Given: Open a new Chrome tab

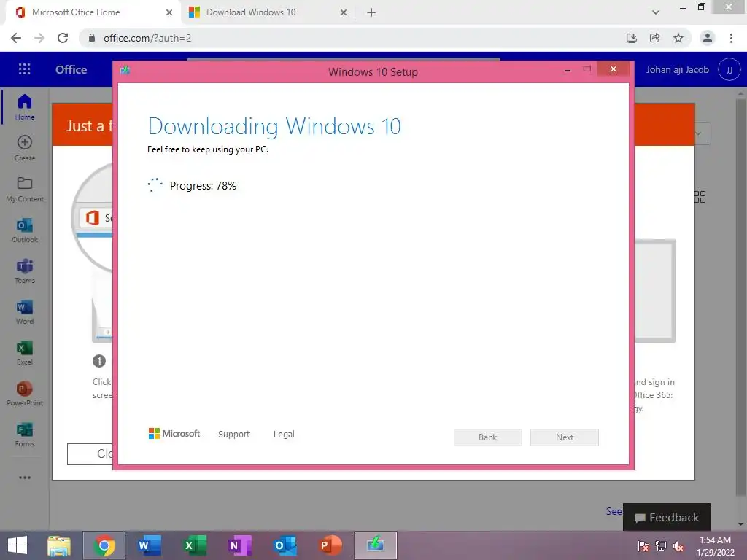Looking at the screenshot, I should pos(371,12).
